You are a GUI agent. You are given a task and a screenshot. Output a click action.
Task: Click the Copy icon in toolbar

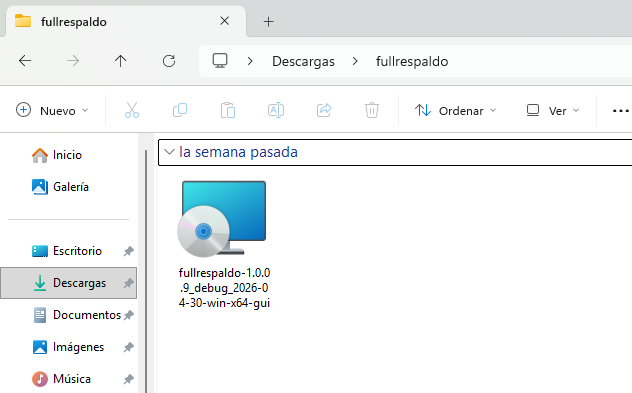[x=180, y=110]
